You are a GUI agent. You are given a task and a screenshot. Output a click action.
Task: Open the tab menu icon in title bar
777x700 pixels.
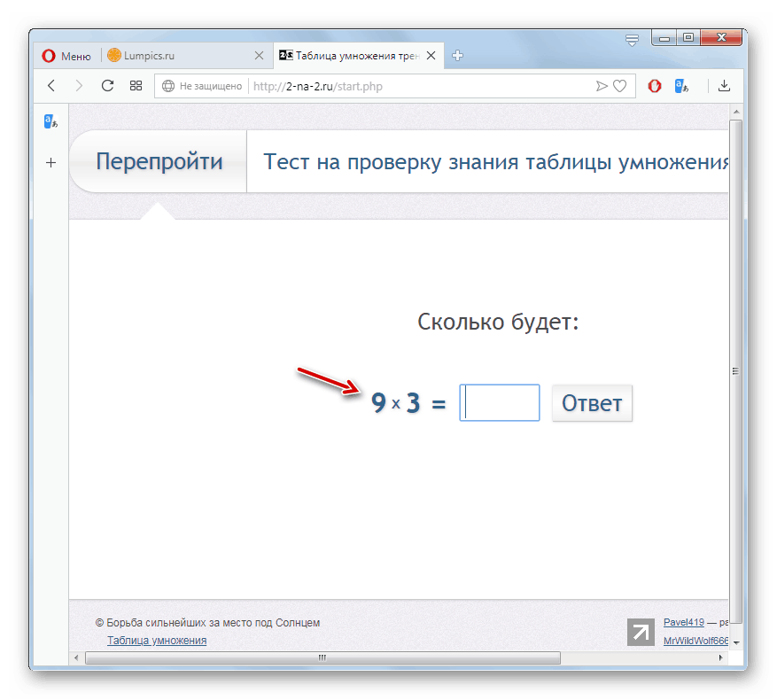click(x=632, y=40)
